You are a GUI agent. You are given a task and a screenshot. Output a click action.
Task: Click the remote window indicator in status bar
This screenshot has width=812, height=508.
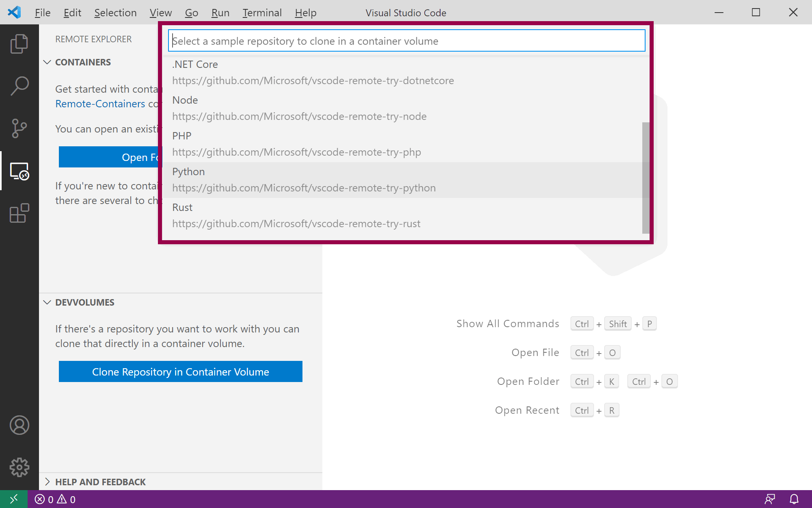[13, 499]
